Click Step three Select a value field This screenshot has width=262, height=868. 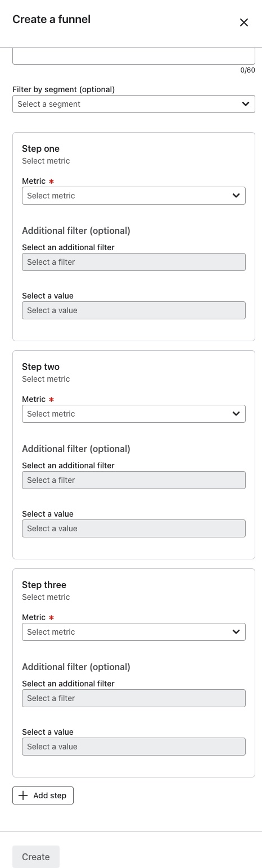click(134, 747)
